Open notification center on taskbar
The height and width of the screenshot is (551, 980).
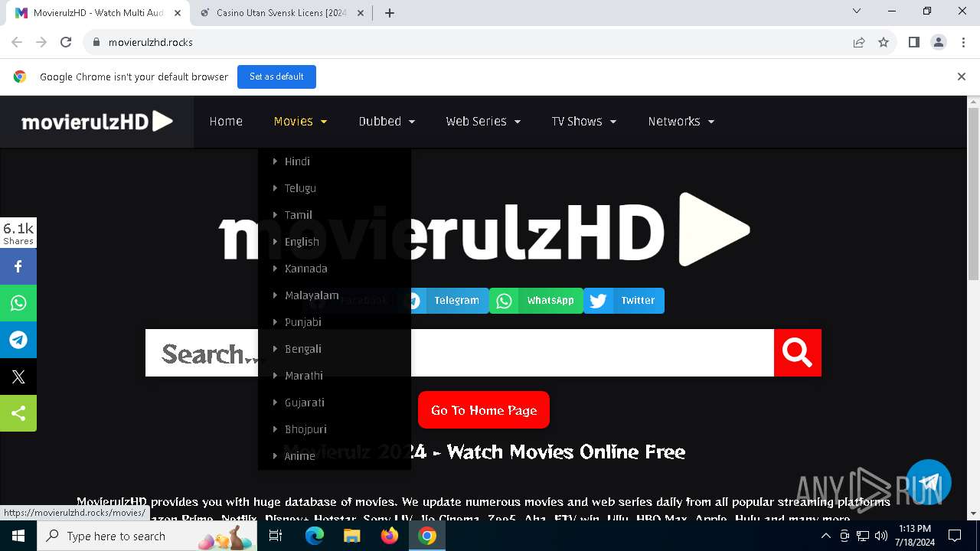coord(955,536)
